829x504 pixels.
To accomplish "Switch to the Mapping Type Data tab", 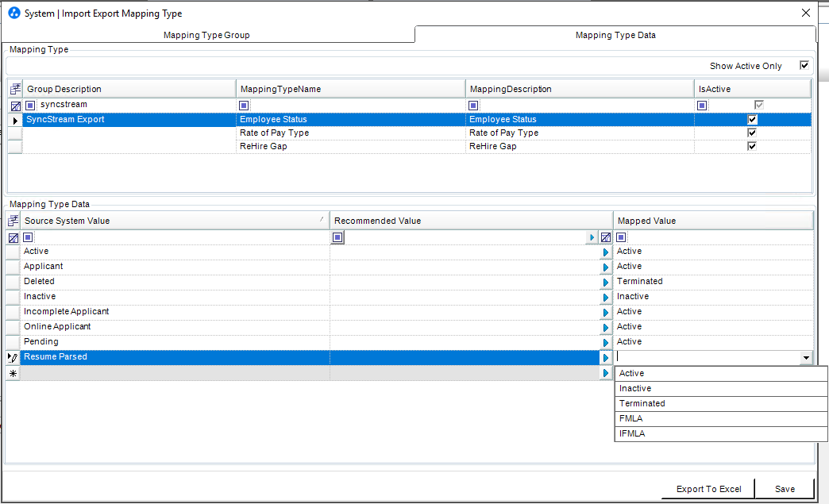I will pos(615,35).
